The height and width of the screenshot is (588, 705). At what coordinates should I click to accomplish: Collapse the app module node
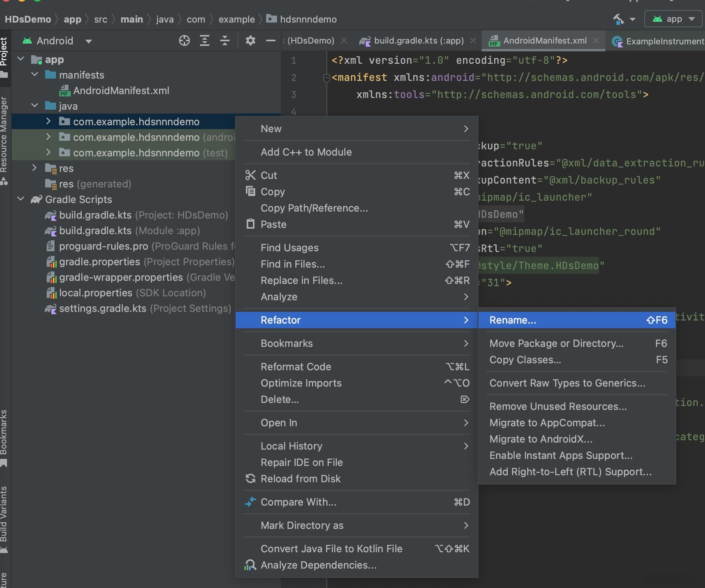pos(21,59)
